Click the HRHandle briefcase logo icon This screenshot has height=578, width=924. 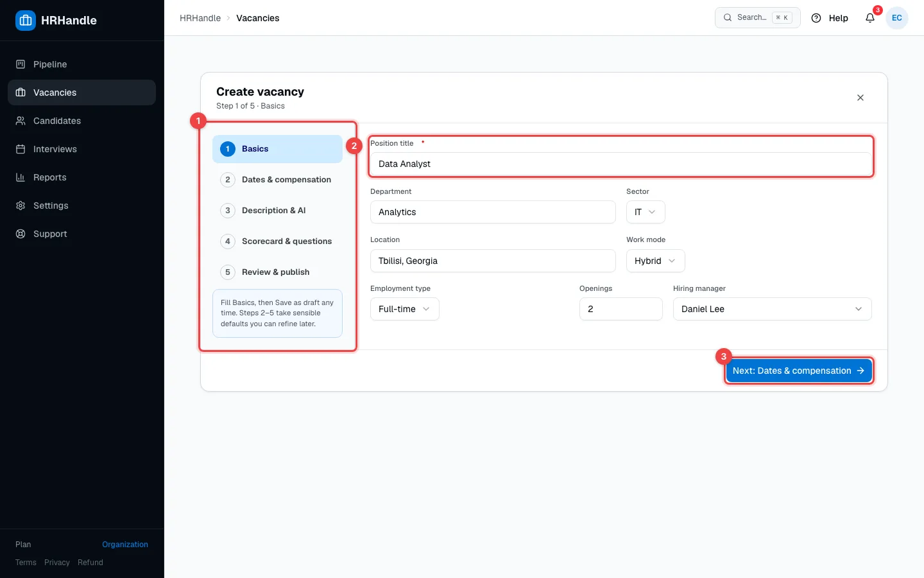pyautogui.click(x=26, y=21)
